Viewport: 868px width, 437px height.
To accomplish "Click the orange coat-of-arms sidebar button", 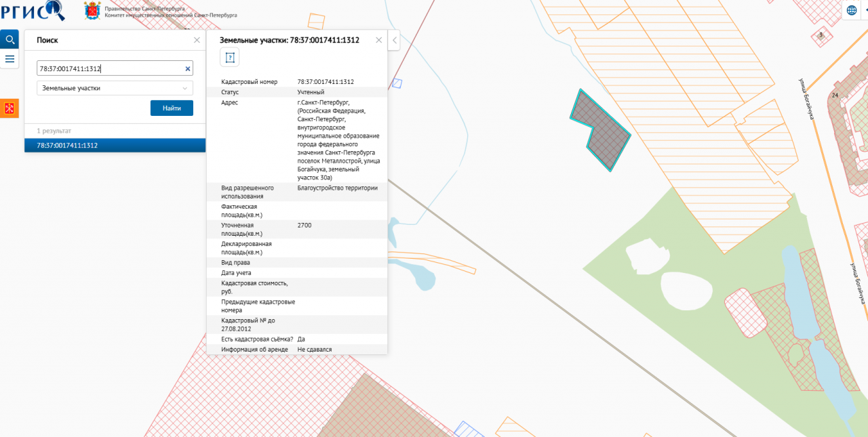I will (x=9, y=108).
